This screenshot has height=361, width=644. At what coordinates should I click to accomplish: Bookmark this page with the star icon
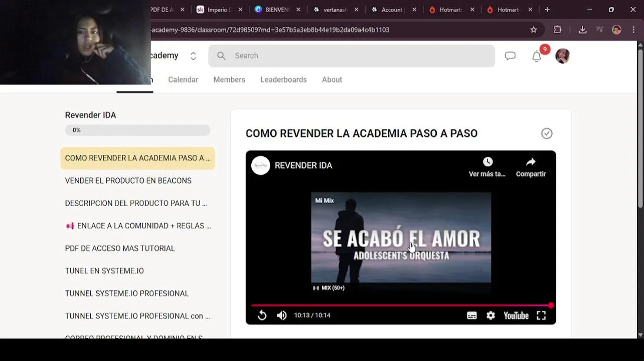tap(534, 30)
